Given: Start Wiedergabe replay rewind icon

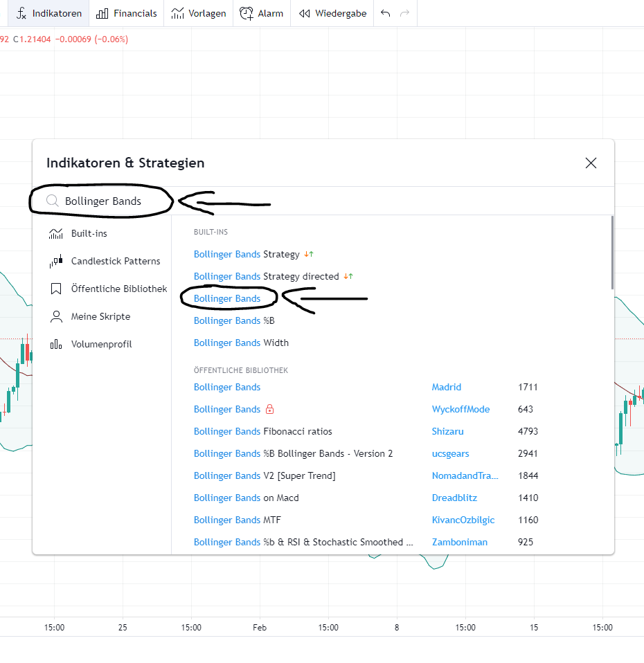Looking at the screenshot, I should [x=304, y=13].
